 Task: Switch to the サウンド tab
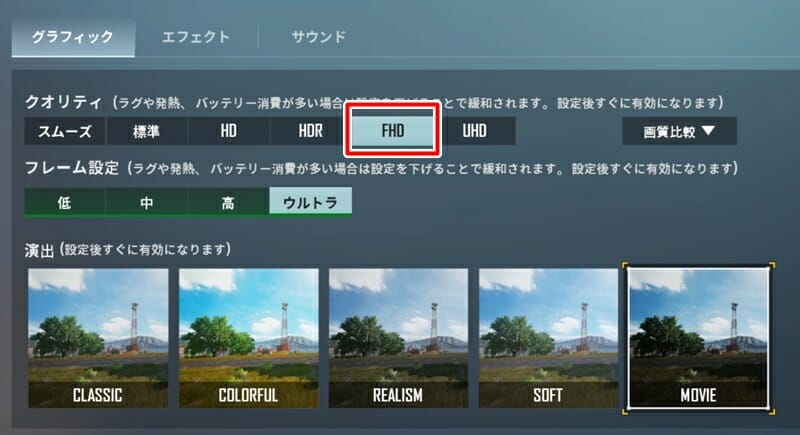(318, 37)
